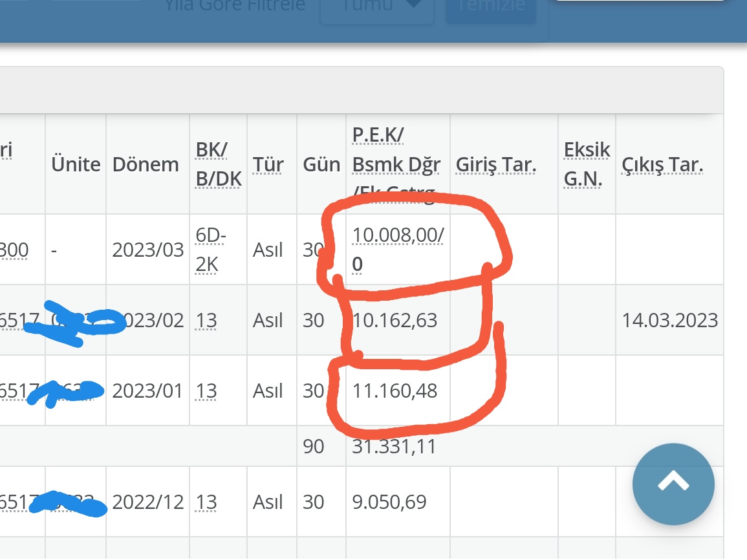
Task: Click the 90 total days value
Action: [x=314, y=447]
